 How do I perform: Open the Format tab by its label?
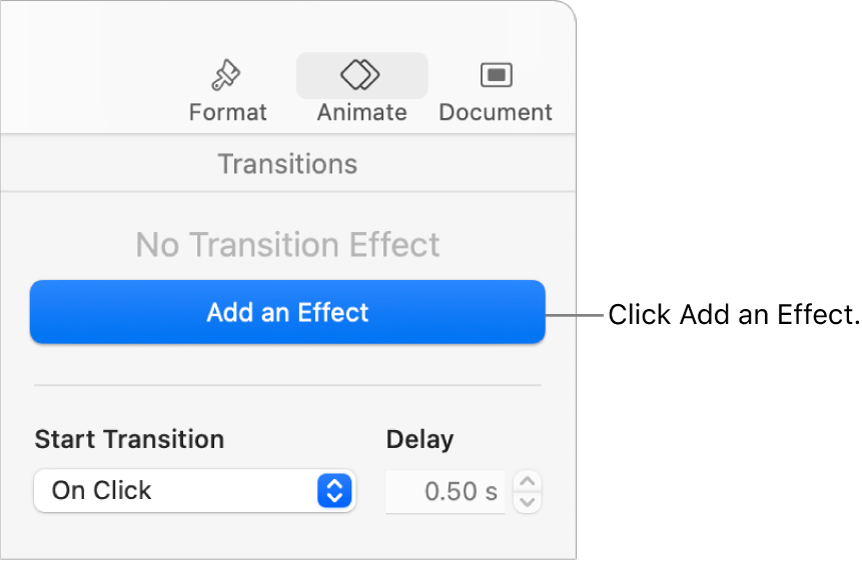coord(228,112)
